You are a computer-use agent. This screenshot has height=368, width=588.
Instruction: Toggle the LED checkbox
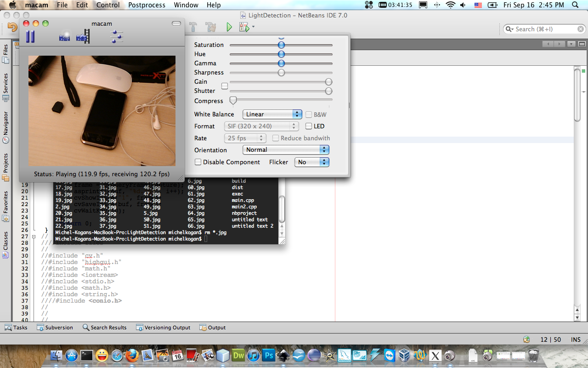click(x=309, y=126)
